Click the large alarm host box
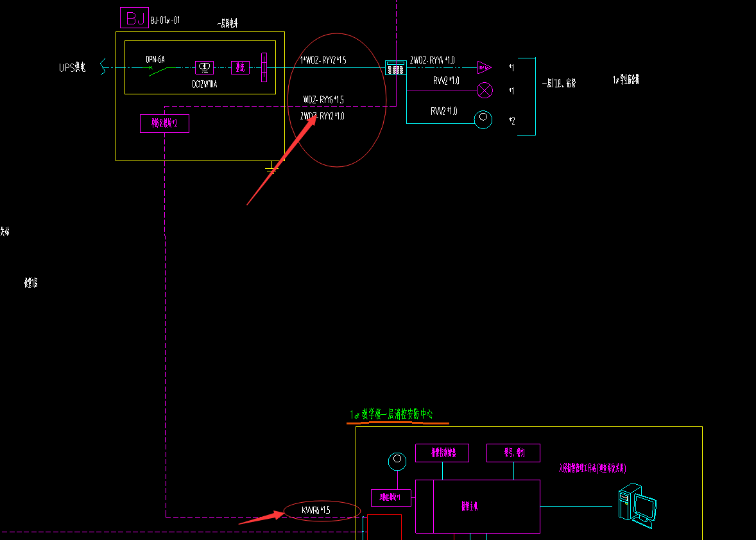This screenshot has height=540, width=756. [x=477, y=506]
